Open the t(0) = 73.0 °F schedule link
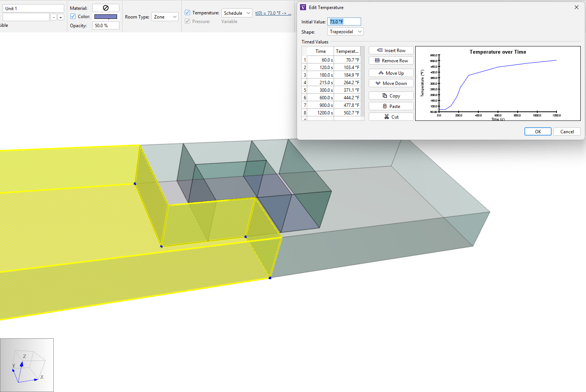 (x=273, y=13)
